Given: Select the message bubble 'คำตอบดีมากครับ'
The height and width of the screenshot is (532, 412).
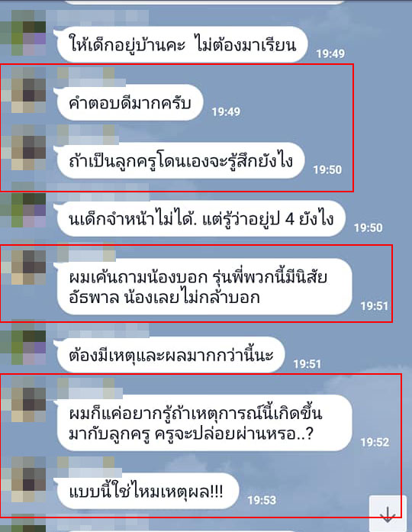Looking at the screenshot, I should 130,102.
